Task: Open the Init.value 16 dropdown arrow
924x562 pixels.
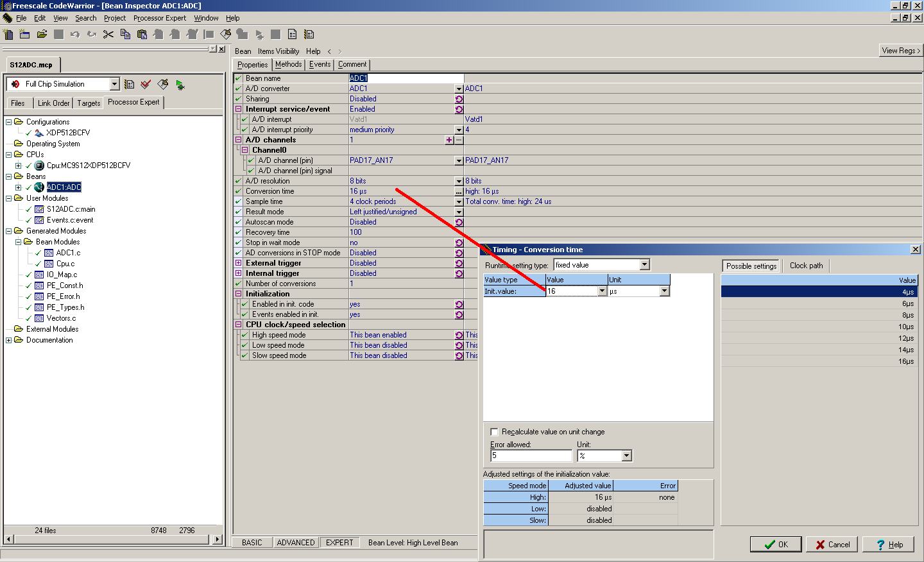Action: click(x=602, y=291)
